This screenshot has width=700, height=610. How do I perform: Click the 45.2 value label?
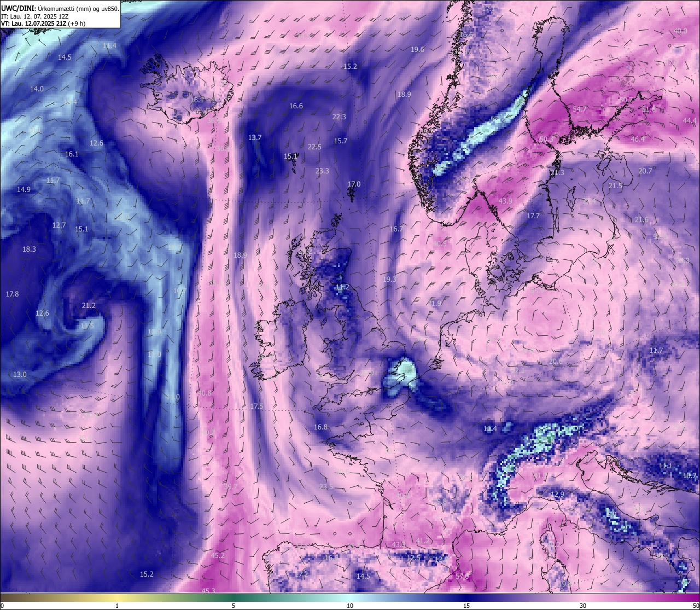click(x=218, y=555)
